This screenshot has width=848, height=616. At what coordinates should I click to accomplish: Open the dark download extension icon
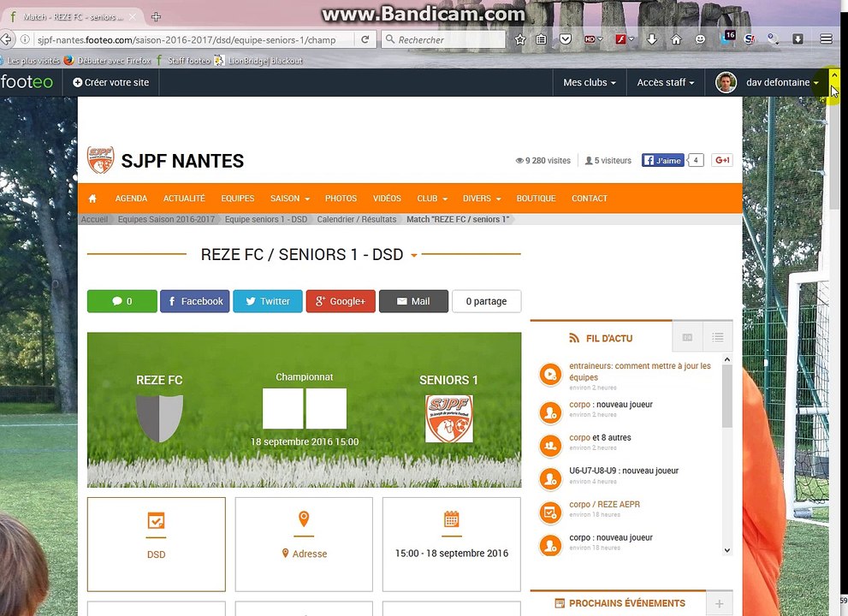(x=798, y=39)
